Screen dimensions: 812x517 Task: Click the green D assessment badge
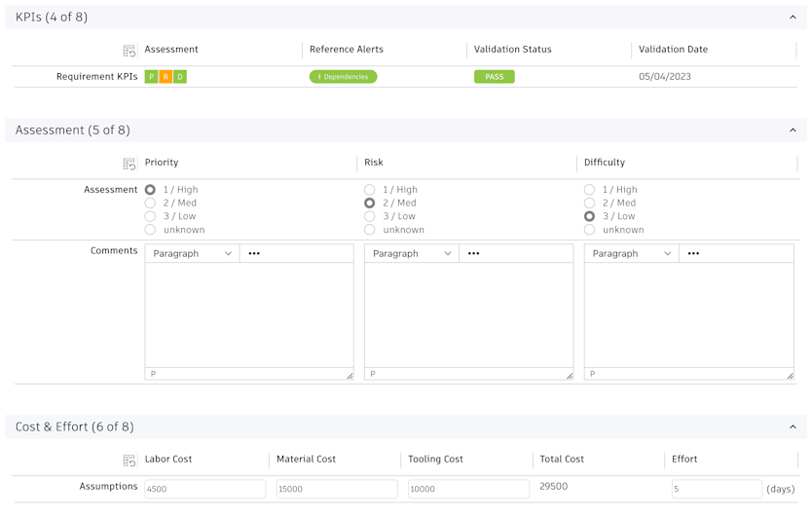point(180,77)
